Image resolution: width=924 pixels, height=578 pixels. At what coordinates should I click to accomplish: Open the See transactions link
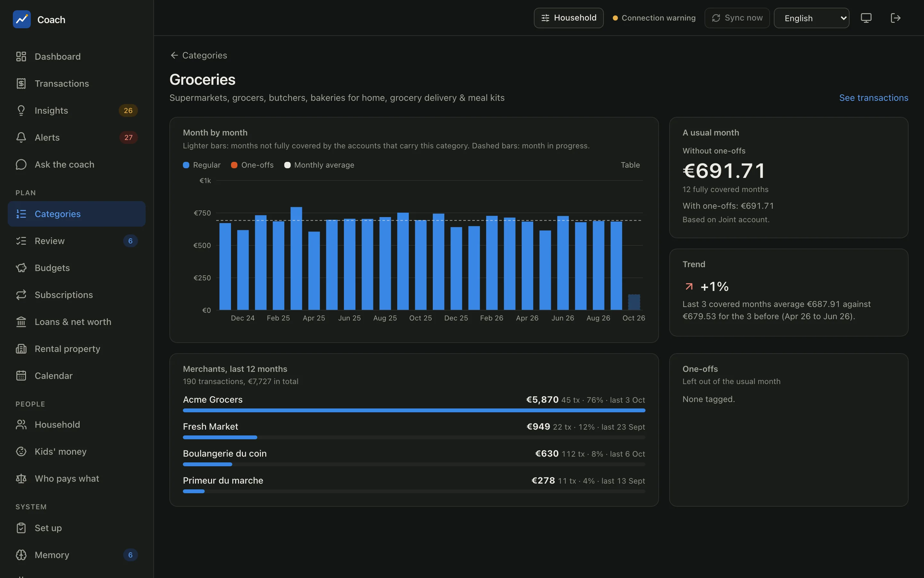pos(874,98)
